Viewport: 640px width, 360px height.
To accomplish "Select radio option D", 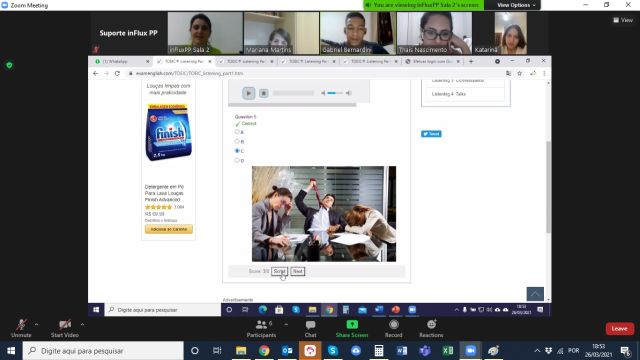I will (237, 160).
